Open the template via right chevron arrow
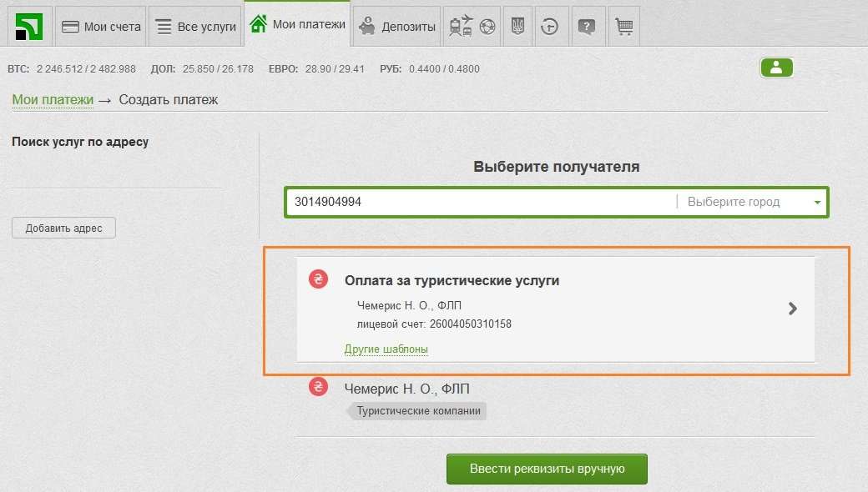The width and height of the screenshot is (868, 492). coord(793,309)
